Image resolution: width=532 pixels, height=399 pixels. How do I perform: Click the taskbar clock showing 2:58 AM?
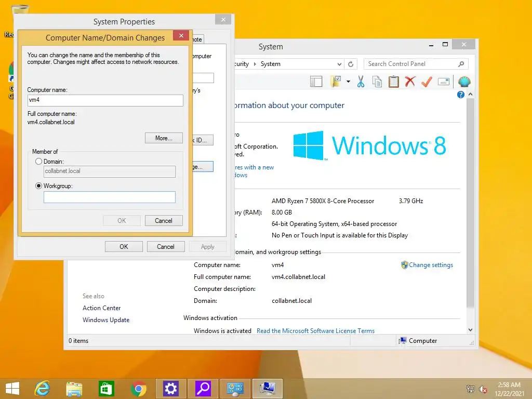pos(509,389)
